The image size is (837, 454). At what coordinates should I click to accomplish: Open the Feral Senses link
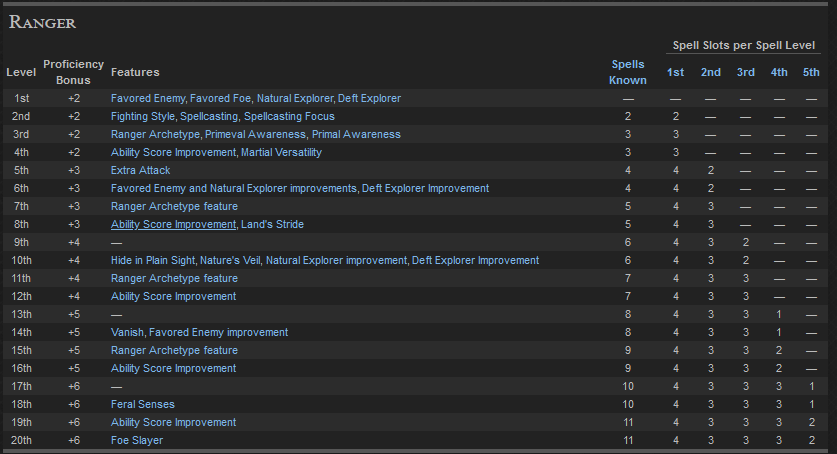click(x=143, y=405)
